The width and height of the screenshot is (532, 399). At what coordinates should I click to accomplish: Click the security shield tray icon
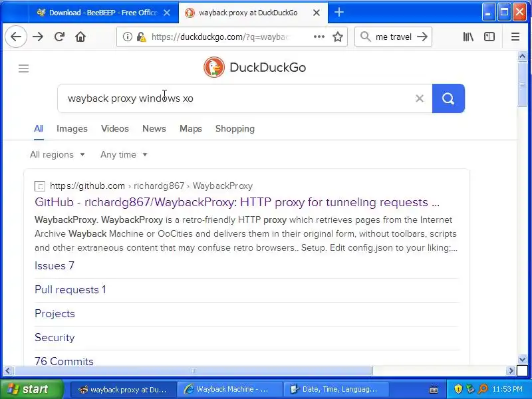tap(458, 389)
